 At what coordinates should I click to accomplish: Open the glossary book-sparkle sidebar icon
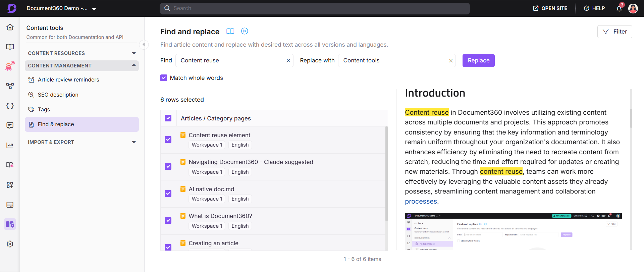click(10, 165)
